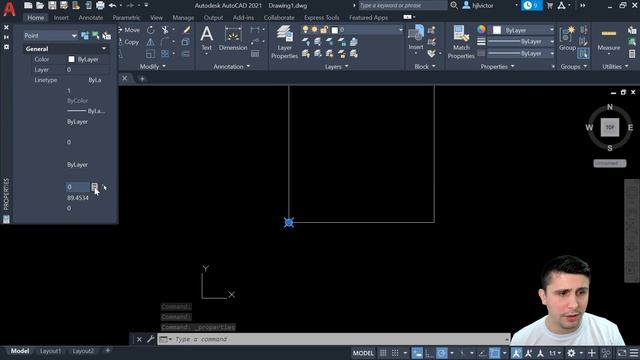The height and width of the screenshot is (360, 640).
Task: Open the Insert ribbon tab
Action: [x=61, y=18]
